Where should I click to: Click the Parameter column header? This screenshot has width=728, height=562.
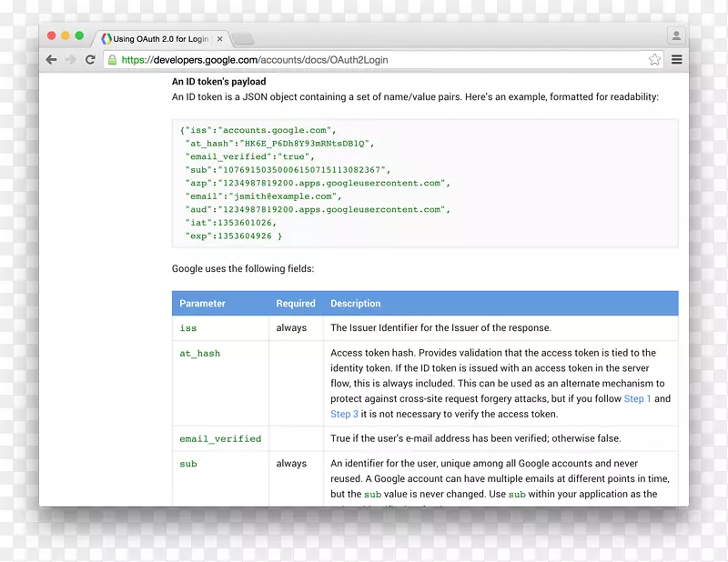coord(202,303)
